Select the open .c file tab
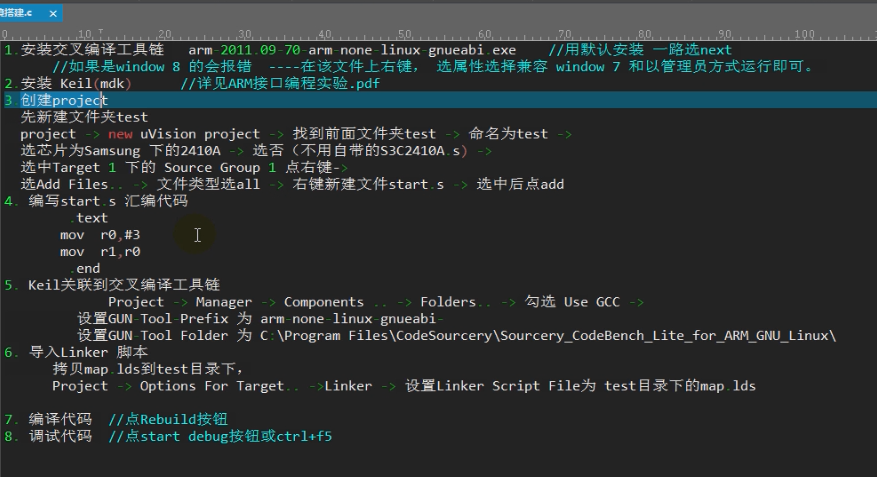Viewport: 877px width, 477px height. pos(20,12)
